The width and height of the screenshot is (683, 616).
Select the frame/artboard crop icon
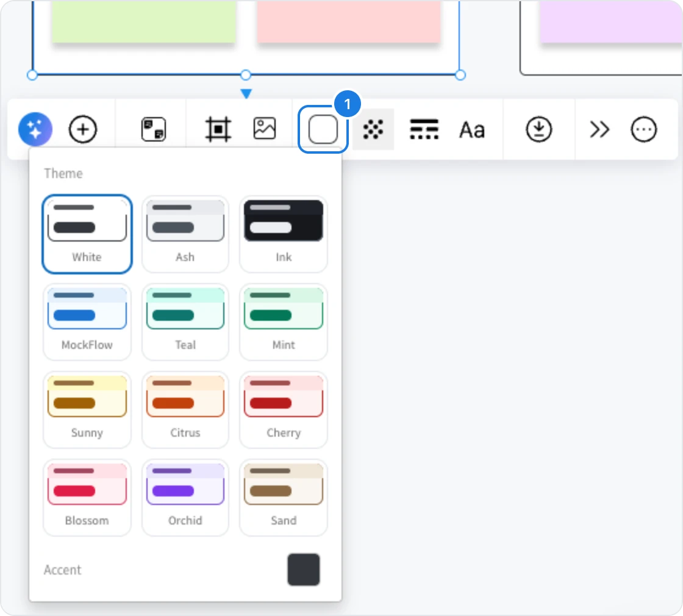[218, 129]
